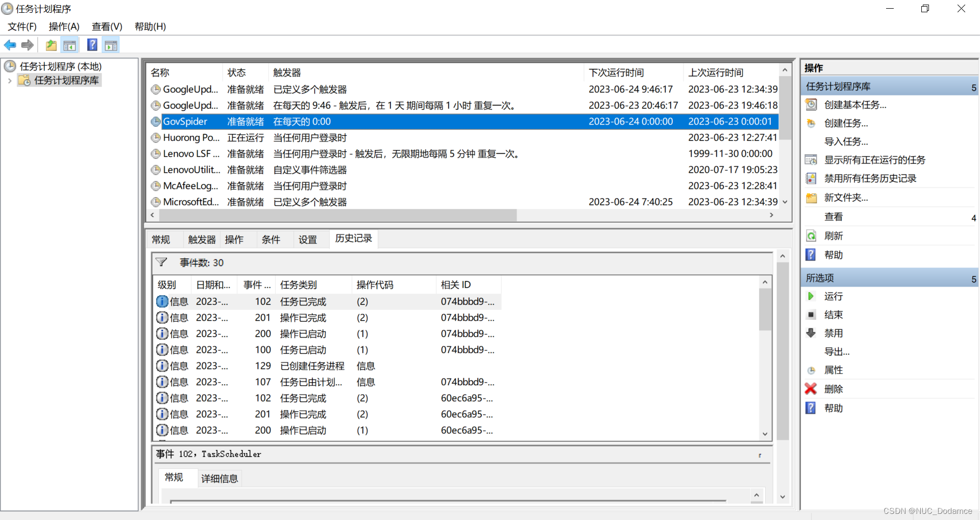Switch to the 条件 tab
Image resolution: width=980 pixels, height=520 pixels.
coord(271,240)
